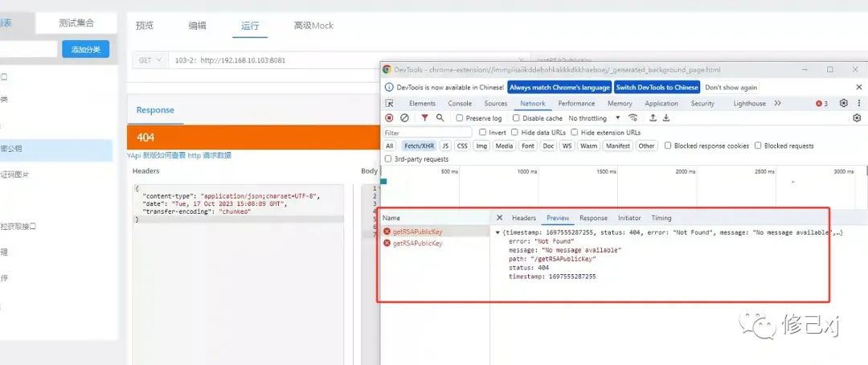This screenshot has width=868, height=365.
Task: Check Blocked response cookies
Action: coord(668,146)
